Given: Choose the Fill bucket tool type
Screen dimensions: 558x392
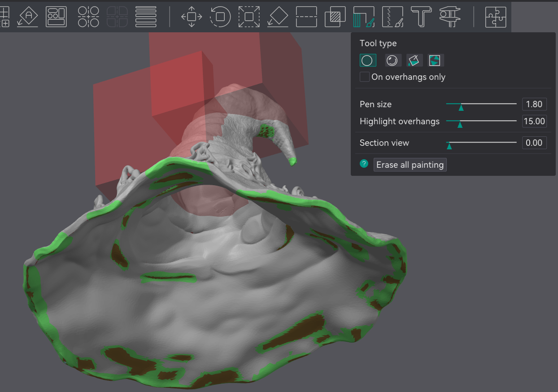Looking at the screenshot, I should [x=414, y=60].
